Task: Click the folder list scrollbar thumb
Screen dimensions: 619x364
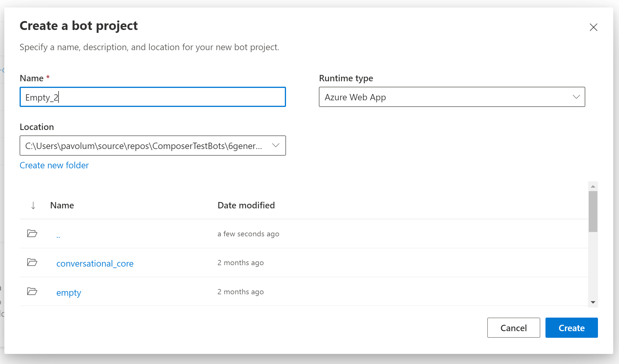Action: coord(593,211)
